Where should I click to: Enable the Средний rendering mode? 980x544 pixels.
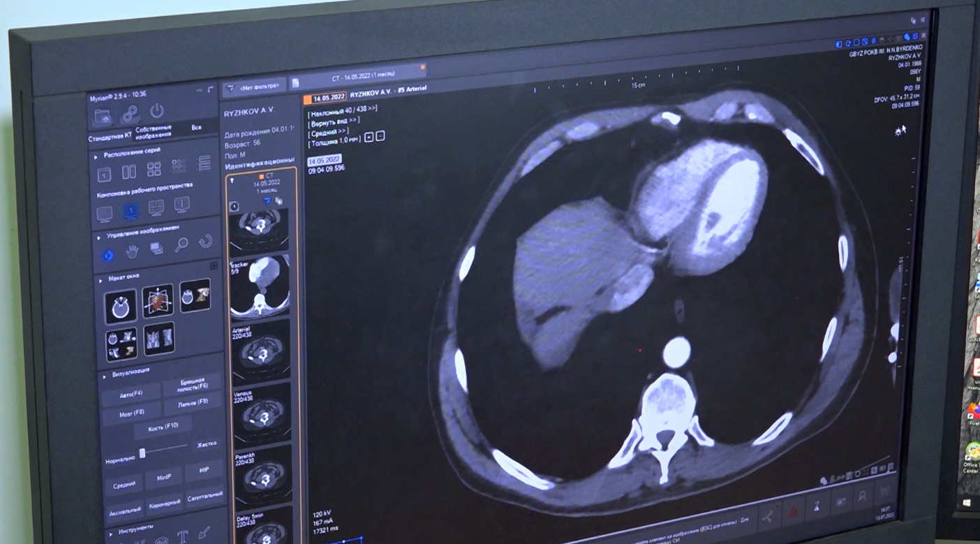[124, 484]
